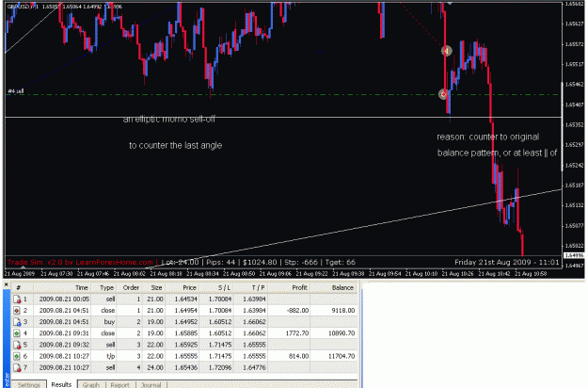588x388 pixels.
Task: Select the 'balance pattern, or at least || of' label
Action: [x=498, y=154]
